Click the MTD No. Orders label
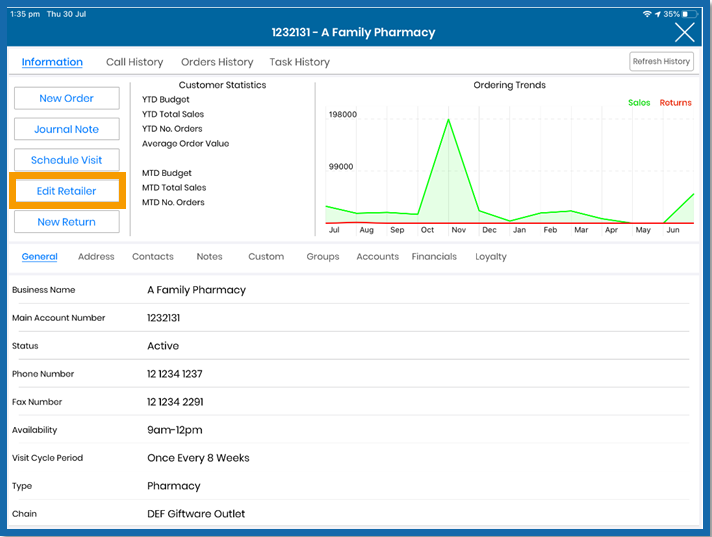The width and height of the screenshot is (712, 537). pyautogui.click(x=173, y=202)
